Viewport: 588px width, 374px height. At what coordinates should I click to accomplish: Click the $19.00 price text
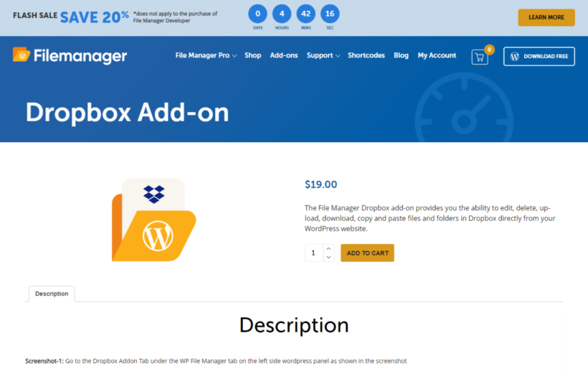point(321,184)
